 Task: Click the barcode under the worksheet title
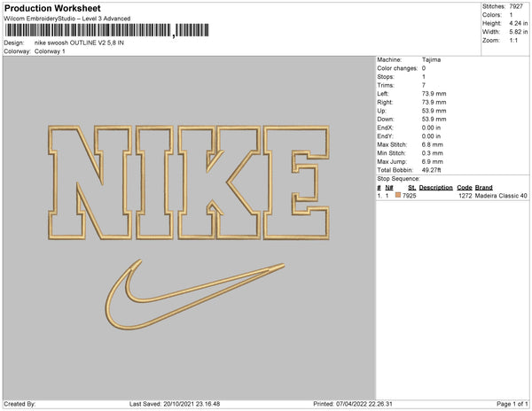(x=107, y=30)
